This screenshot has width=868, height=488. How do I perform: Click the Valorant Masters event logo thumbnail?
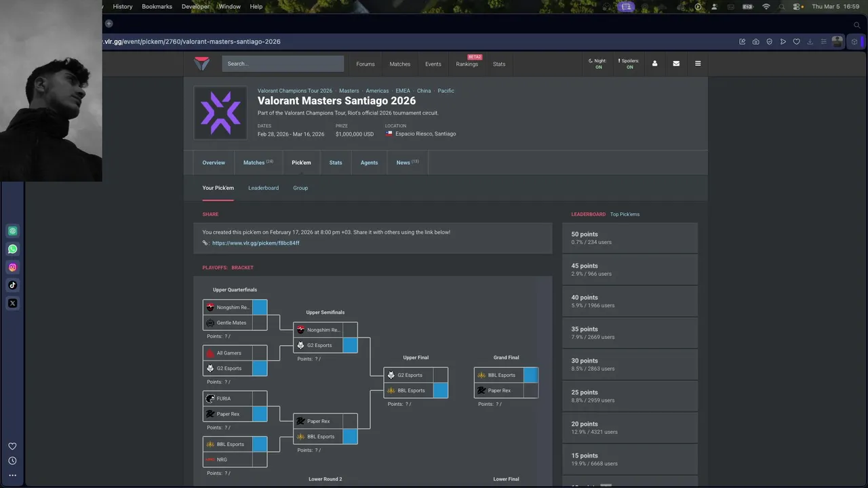tap(220, 113)
